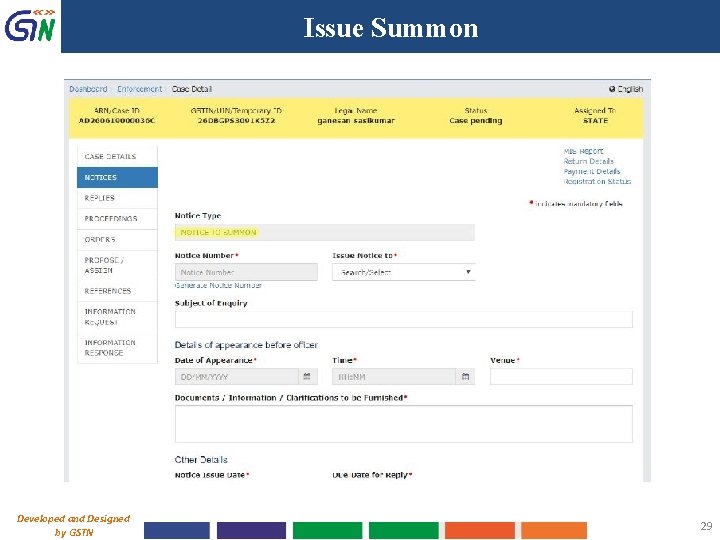Image resolution: width=720 pixels, height=540 pixels.
Task: Open the MIS Report link
Action: (584, 151)
